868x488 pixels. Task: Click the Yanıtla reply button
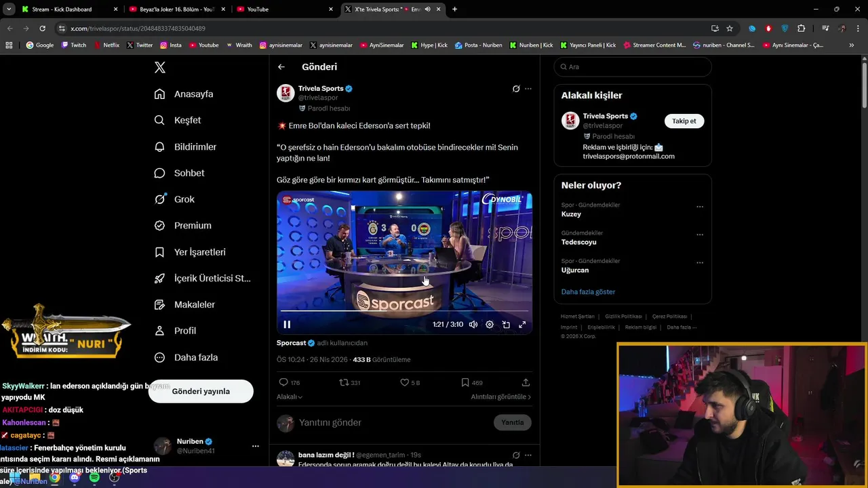513,422
